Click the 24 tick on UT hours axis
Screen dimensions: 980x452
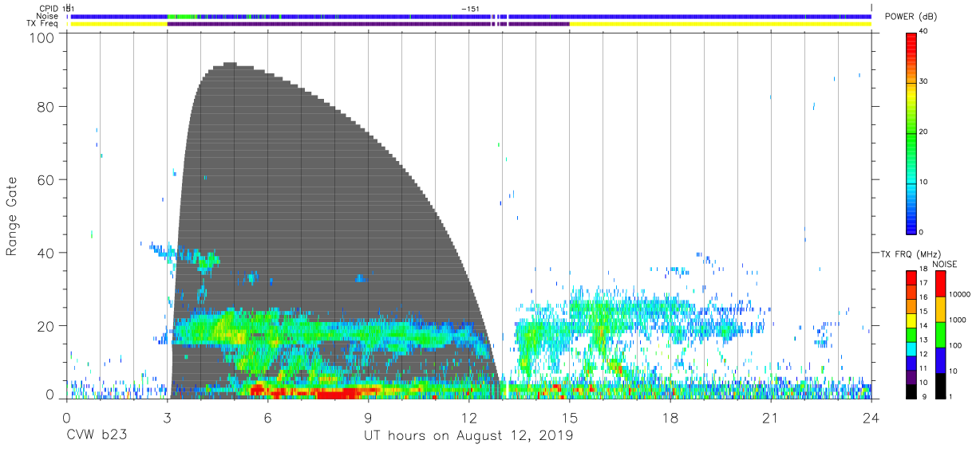[x=871, y=418]
